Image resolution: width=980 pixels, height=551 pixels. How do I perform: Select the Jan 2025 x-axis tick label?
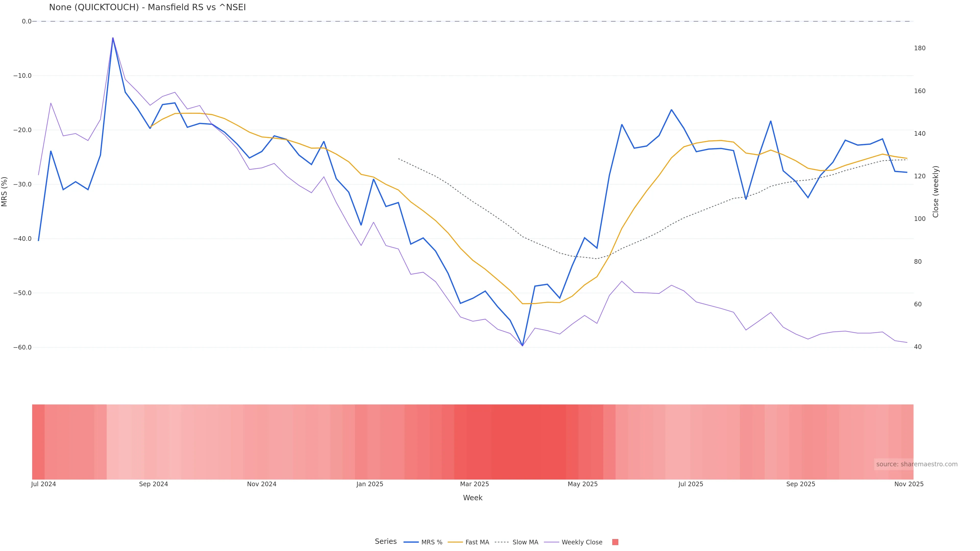pos(370,484)
